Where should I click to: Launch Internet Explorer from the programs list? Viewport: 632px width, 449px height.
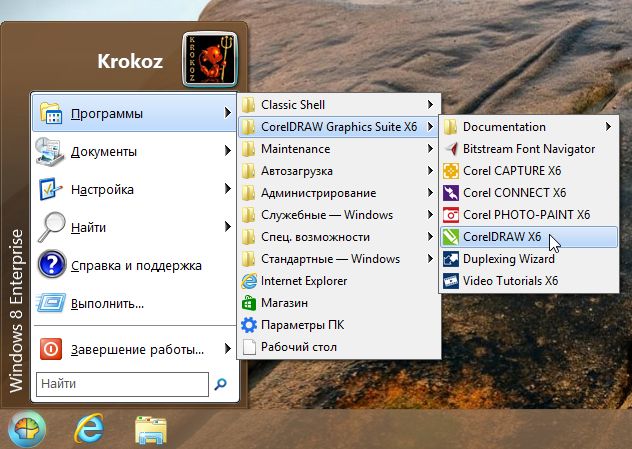point(304,281)
